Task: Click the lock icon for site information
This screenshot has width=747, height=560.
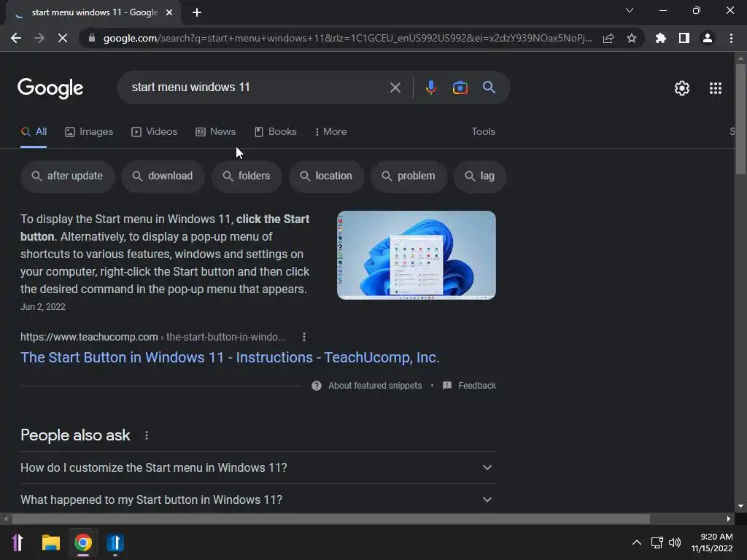Action: point(92,38)
